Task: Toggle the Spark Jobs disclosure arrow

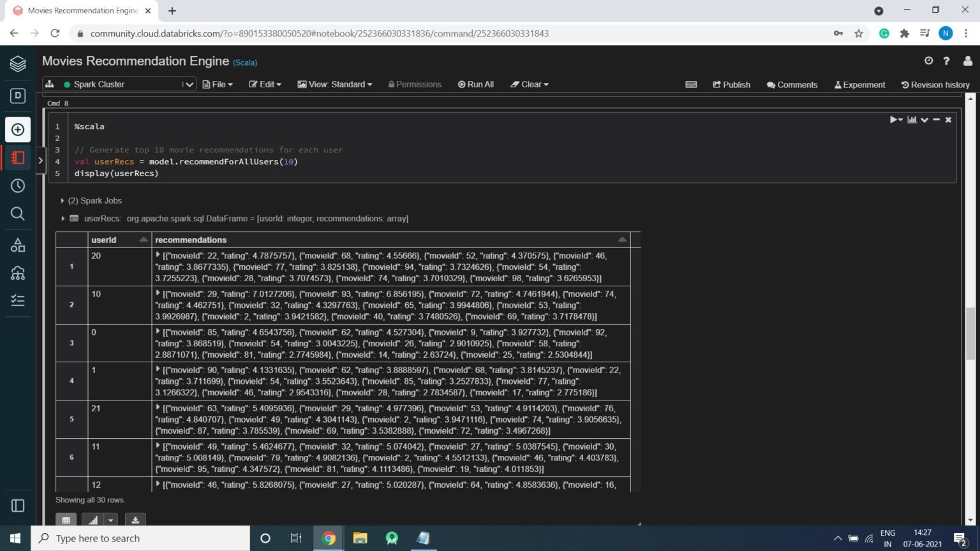Action: pos(62,200)
